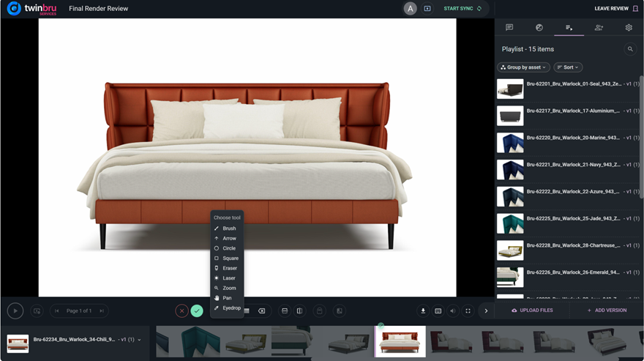
Task: Select playlist item Bru-62220 Warlock 20-Marine
Action: (x=568, y=143)
